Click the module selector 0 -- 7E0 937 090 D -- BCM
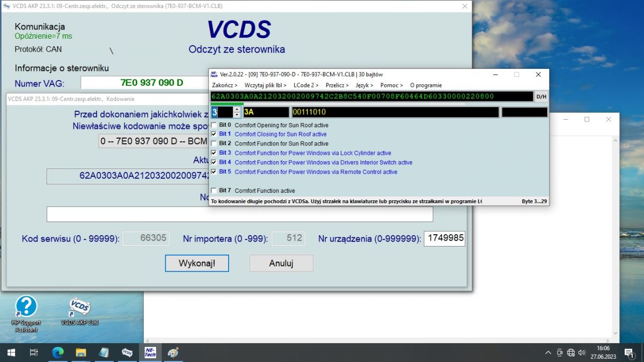Screen dimensions: 644x362 pos(153,142)
